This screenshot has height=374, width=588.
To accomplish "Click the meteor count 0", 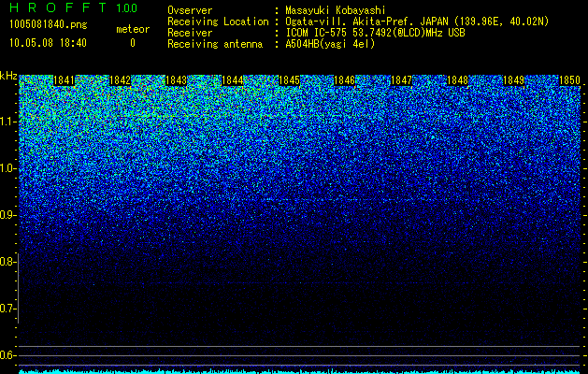I will [x=133, y=43].
